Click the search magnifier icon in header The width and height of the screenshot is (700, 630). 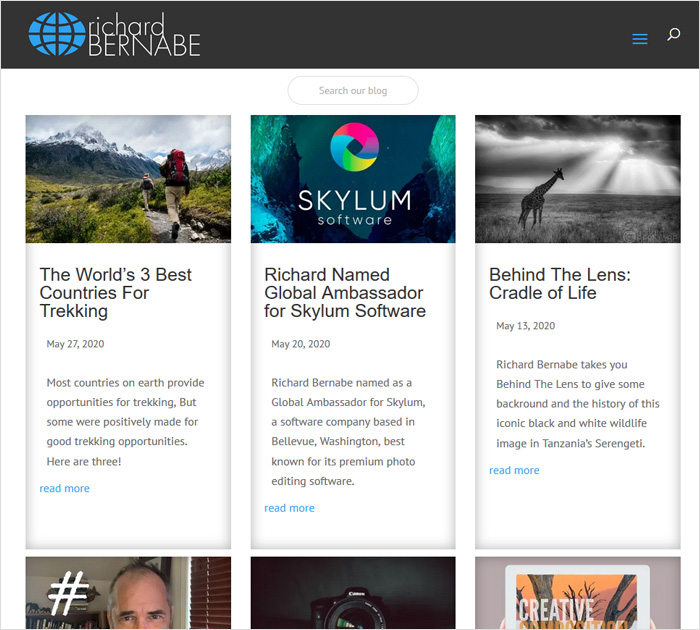[x=673, y=34]
